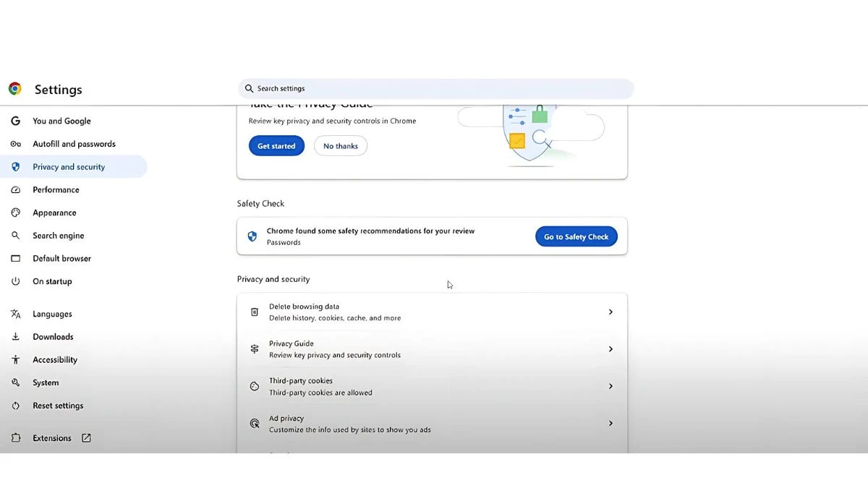Image resolution: width=868 pixels, height=488 pixels.
Task: Click the person icon for Accessibility
Action: [15, 359]
